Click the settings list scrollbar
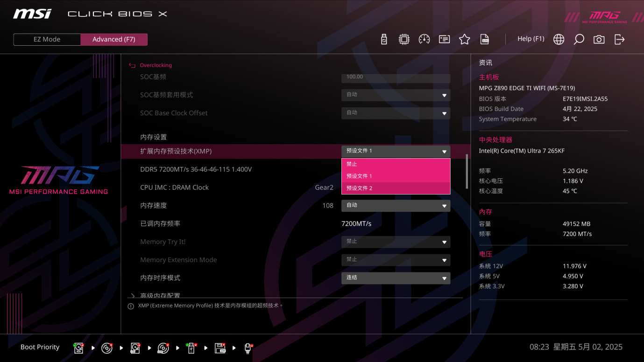Viewport: 644px width, 362px height. pyautogui.click(x=467, y=172)
